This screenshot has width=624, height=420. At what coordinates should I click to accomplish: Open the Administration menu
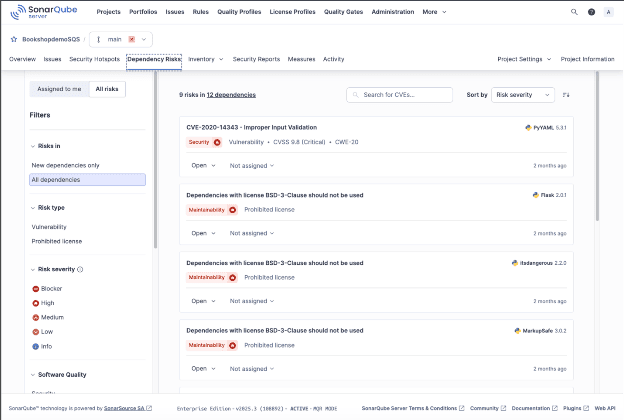393,12
